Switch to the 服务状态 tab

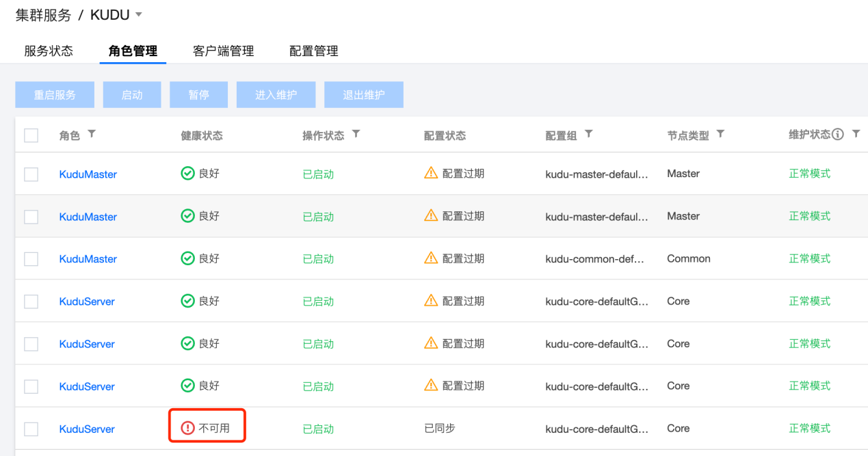click(49, 51)
